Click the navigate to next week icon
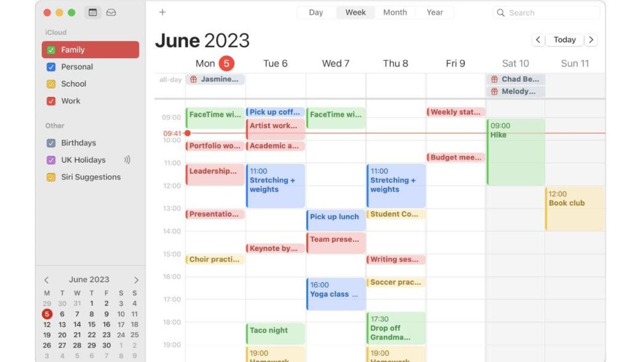The image size is (644, 362). click(x=592, y=40)
